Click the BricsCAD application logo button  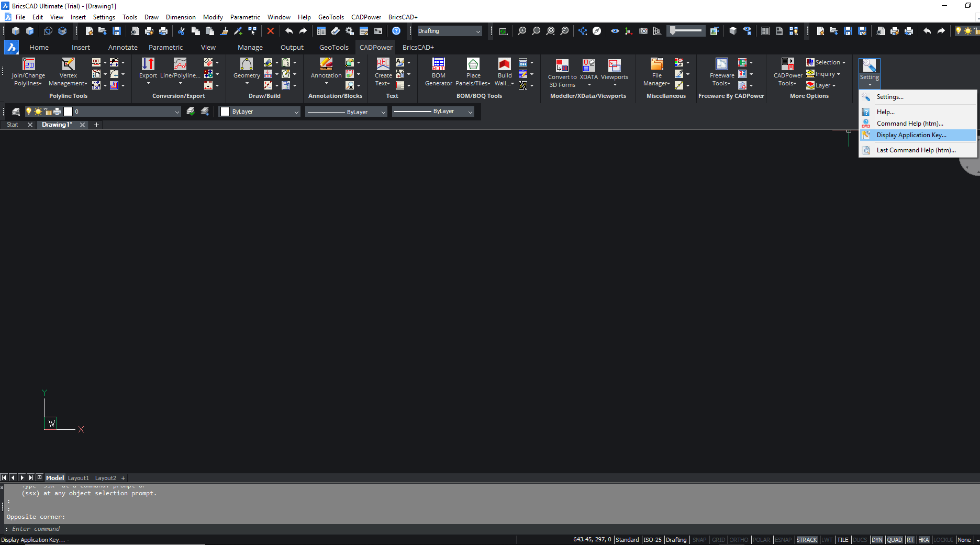pos(11,47)
